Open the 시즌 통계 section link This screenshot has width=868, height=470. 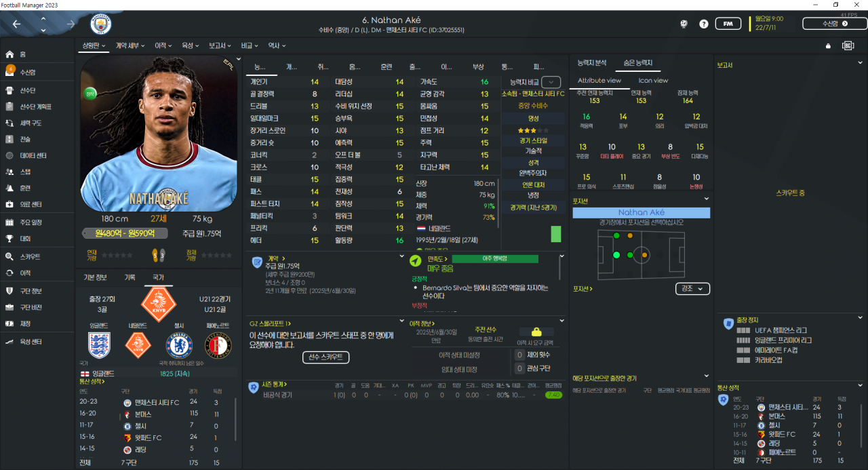[x=275, y=385]
